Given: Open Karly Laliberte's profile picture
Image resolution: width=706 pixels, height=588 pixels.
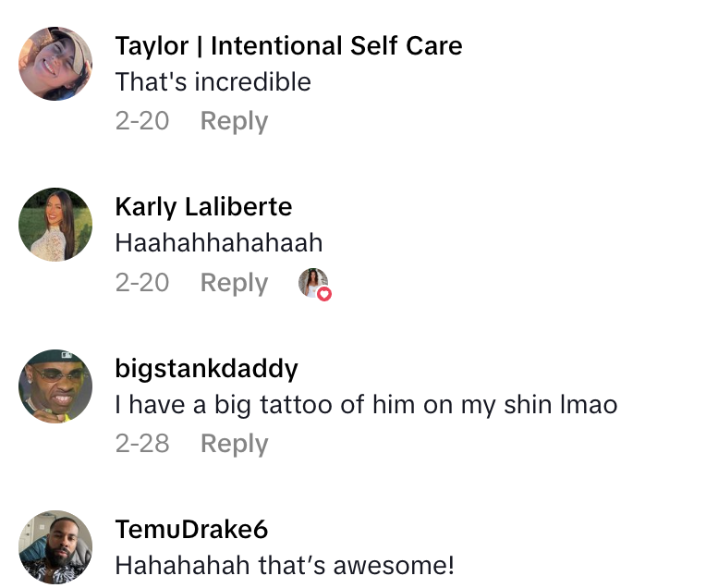Looking at the screenshot, I should pyautogui.click(x=55, y=225).
